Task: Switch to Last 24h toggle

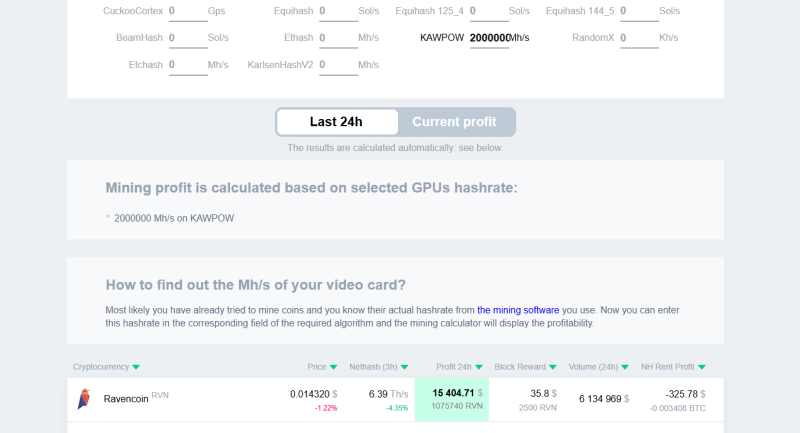Action: coord(336,122)
